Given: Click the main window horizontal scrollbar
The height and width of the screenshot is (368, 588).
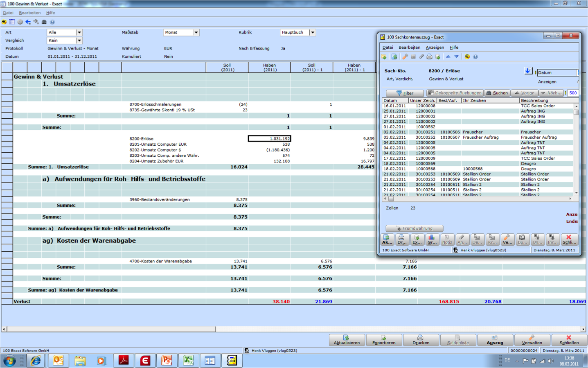Looking at the screenshot, I should pyautogui.click(x=110, y=329).
